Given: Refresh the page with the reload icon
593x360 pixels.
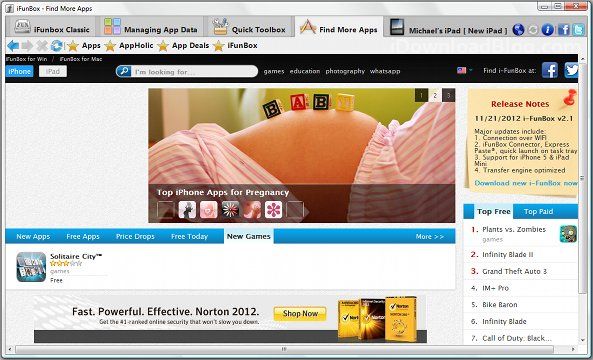Looking at the screenshot, I should [56, 46].
